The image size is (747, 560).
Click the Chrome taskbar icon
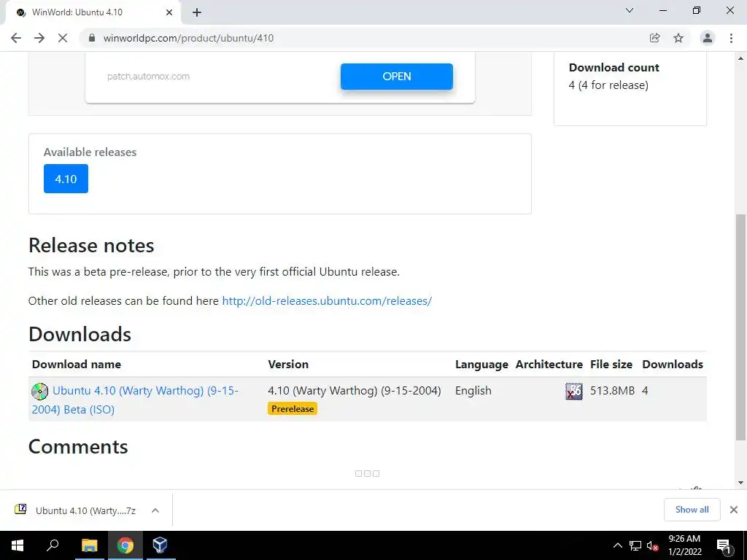(125, 545)
